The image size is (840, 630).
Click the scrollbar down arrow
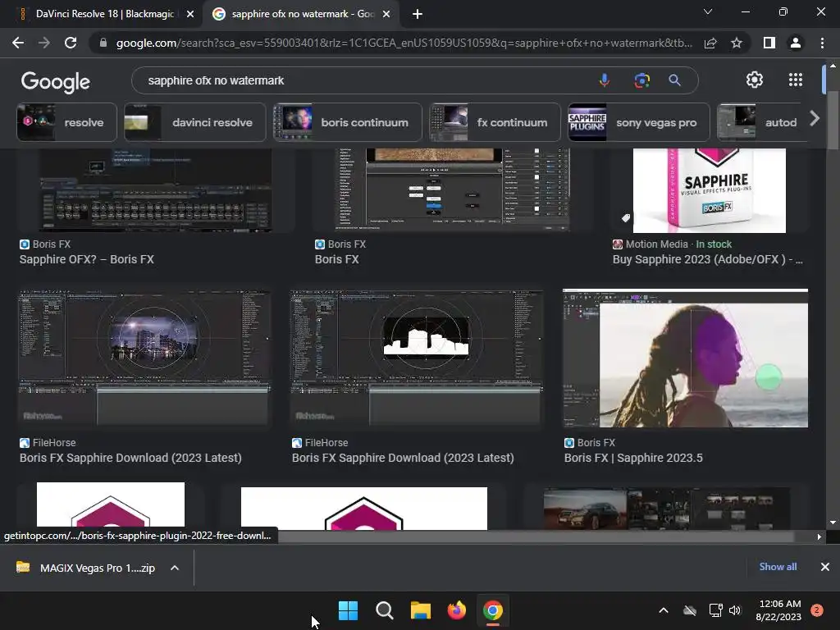(833, 523)
